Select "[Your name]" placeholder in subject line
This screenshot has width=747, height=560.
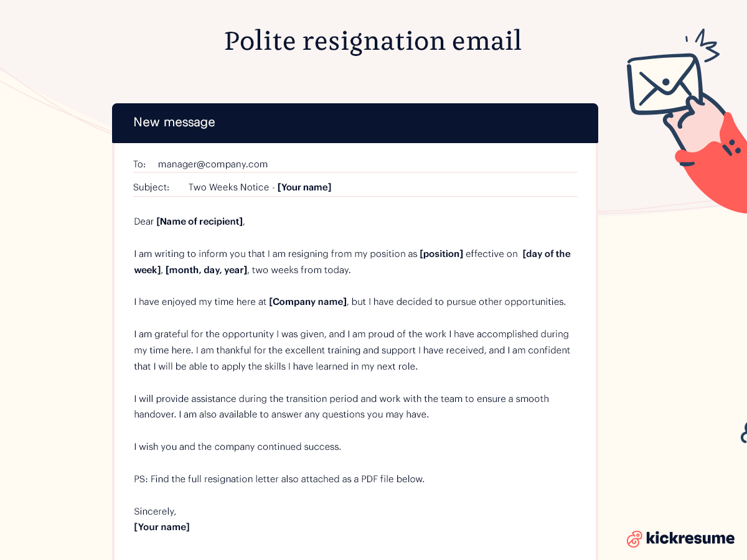click(304, 187)
